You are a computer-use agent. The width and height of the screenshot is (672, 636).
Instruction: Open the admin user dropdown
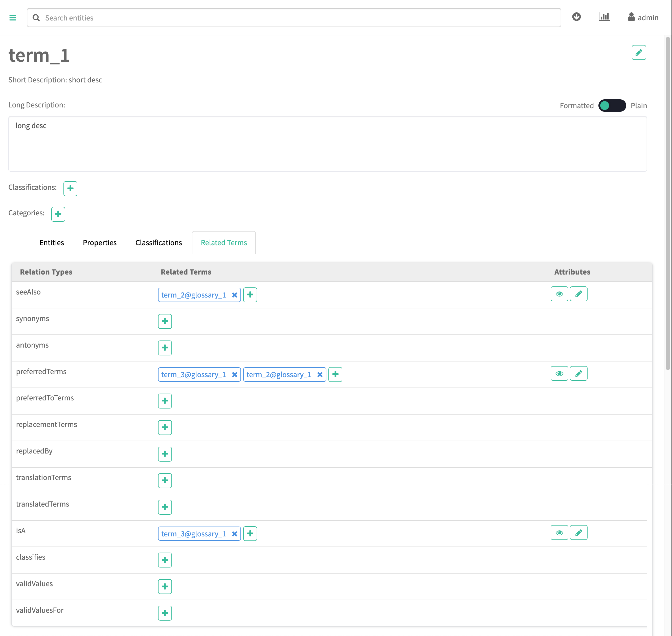click(x=643, y=18)
